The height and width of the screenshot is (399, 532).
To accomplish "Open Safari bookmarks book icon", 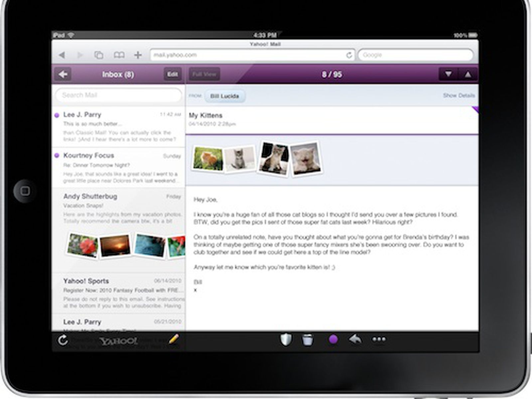I will coord(119,55).
